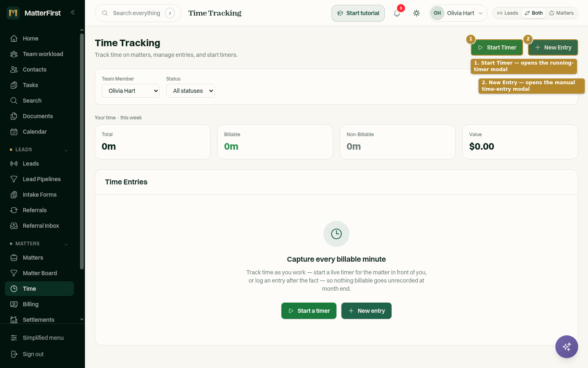Click the Non-Billable 0m card
588x368 pixels.
398,142
